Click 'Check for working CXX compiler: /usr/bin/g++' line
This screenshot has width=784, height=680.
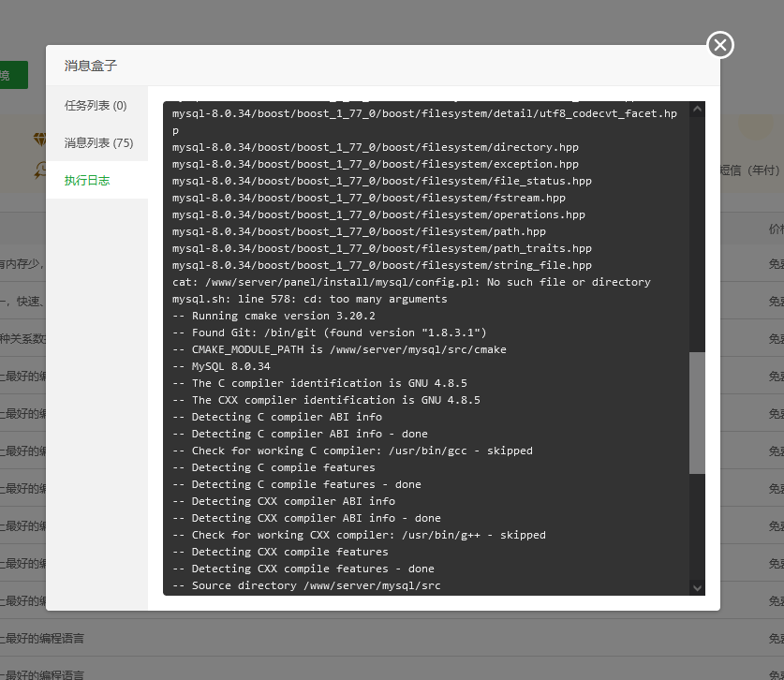point(359,535)
